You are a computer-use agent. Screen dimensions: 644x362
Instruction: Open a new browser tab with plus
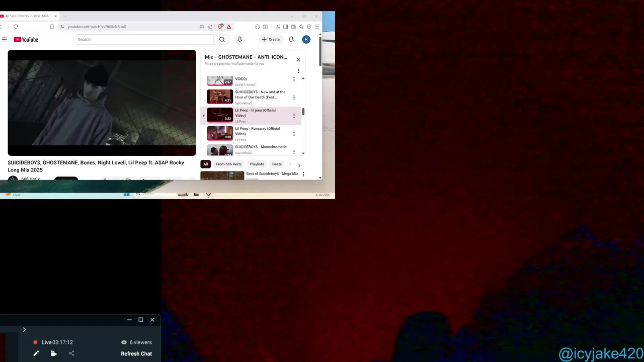65,16
